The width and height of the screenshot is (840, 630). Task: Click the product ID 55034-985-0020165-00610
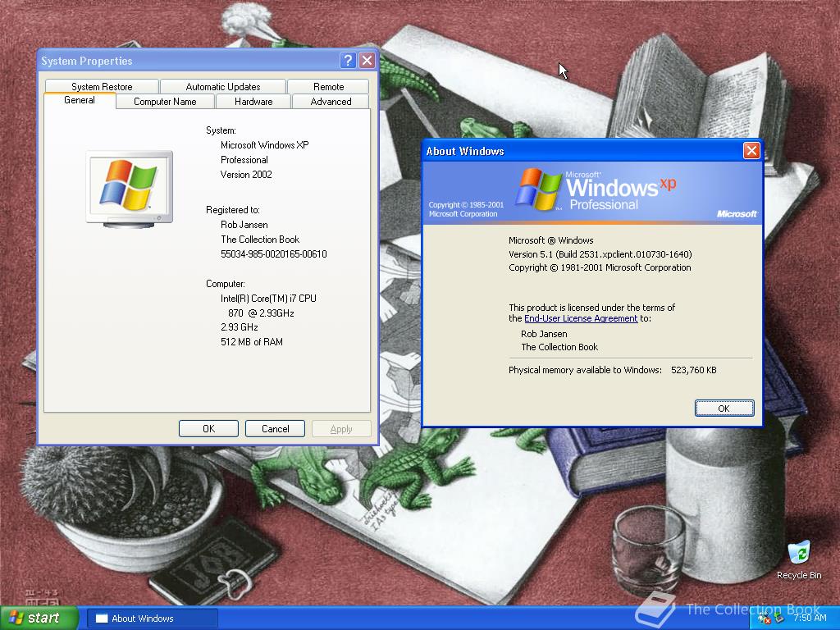274,254
